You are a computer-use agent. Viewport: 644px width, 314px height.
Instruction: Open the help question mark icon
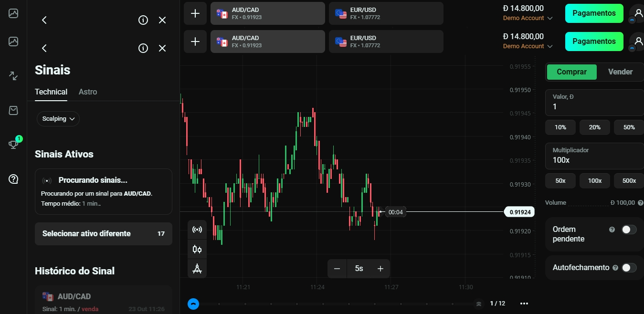point(13,179)
